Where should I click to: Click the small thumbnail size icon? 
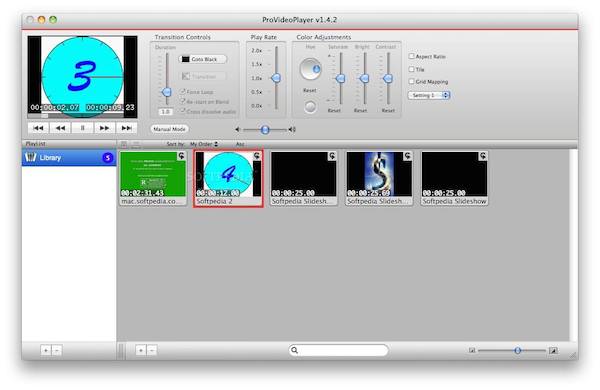pyautogui.click(x=472, y=350)
